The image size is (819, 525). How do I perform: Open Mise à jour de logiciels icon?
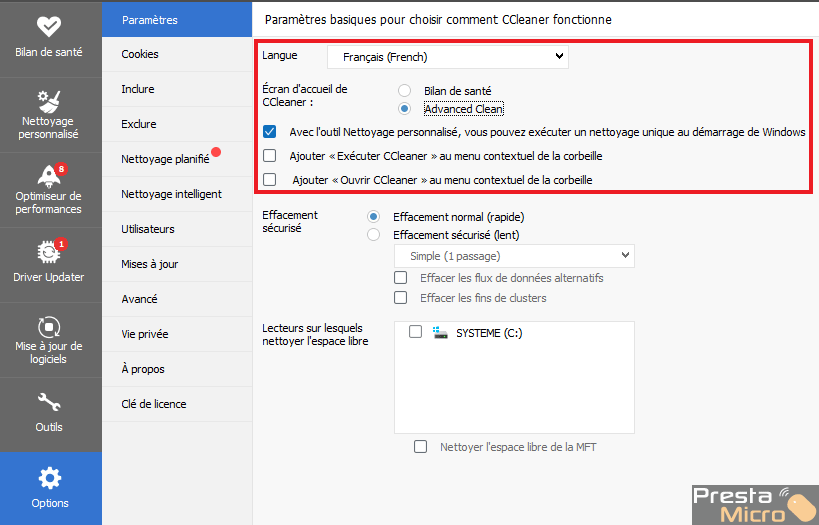[x=49, y=328]
